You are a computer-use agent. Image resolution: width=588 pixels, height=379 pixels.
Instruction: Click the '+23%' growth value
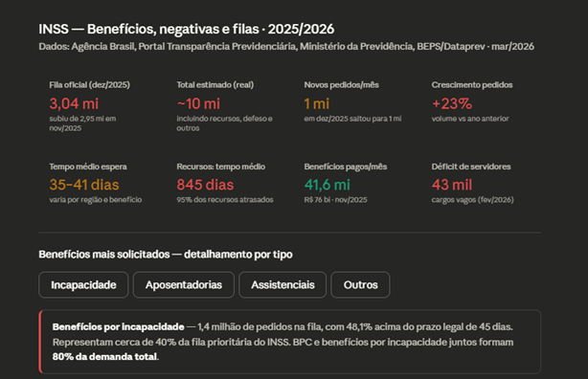[452, 103]
